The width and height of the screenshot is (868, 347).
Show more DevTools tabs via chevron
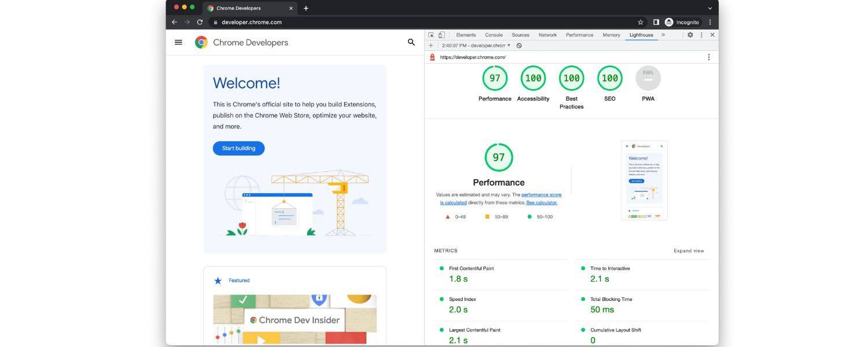click(x=663, y=35)
